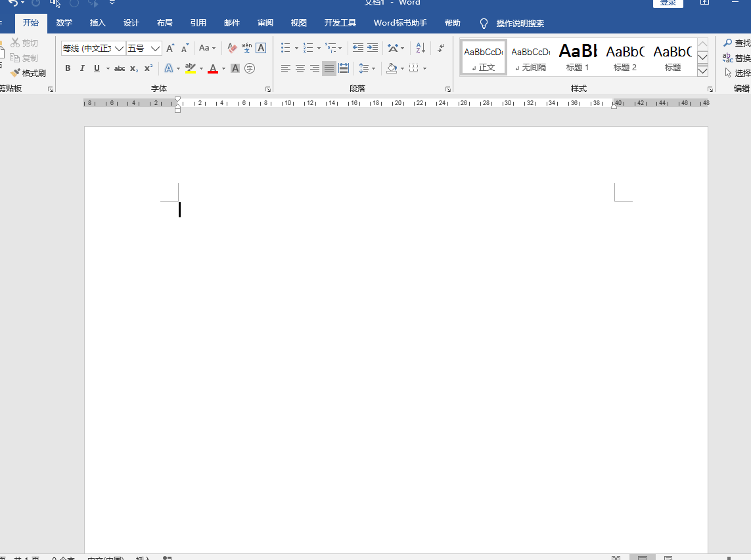Click the sort A-Z icon
This screenshot has height=560, width=751.
[421, 48]
